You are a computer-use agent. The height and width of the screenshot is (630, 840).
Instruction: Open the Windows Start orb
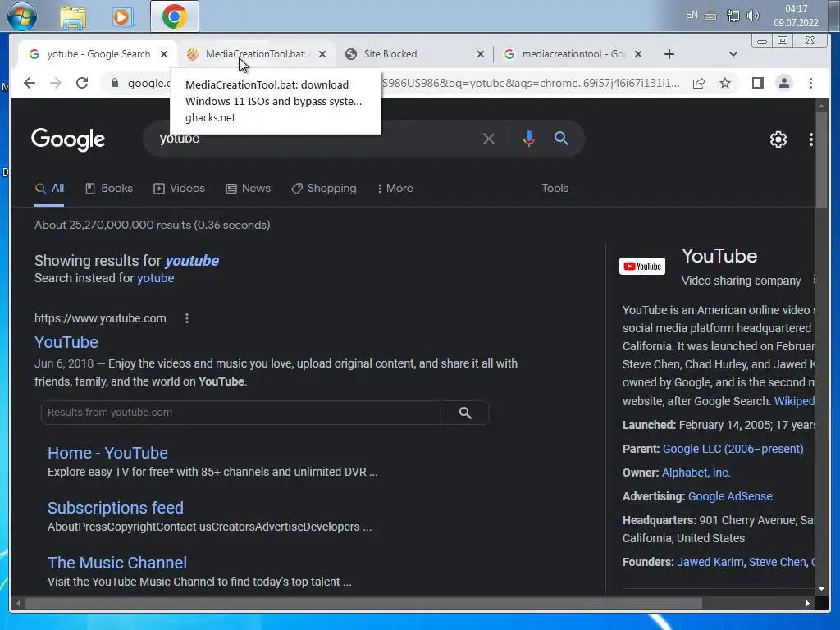[22, 16]
